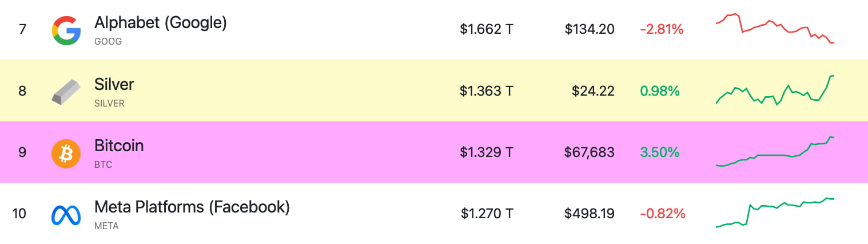Click the GOOG ticker symbol

tap(108, 42)
